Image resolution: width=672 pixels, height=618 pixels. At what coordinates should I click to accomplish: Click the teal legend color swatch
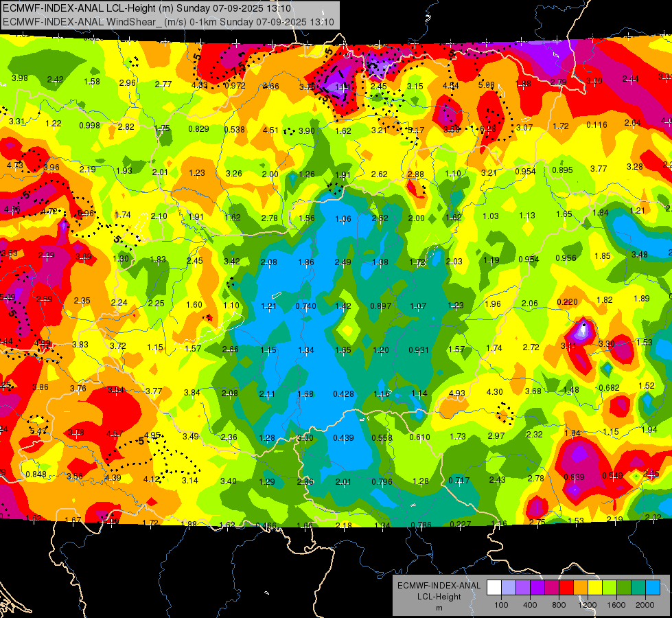(x=638, y=587)
